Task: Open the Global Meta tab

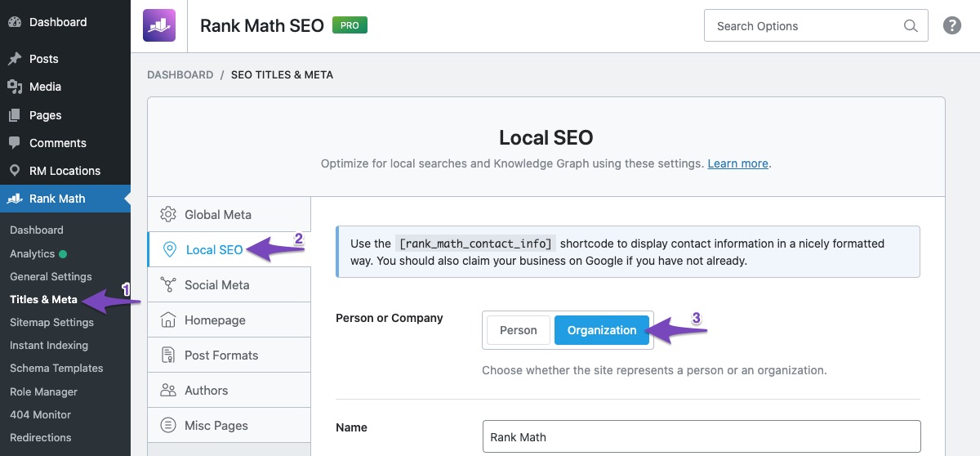Action: [229, 215]
